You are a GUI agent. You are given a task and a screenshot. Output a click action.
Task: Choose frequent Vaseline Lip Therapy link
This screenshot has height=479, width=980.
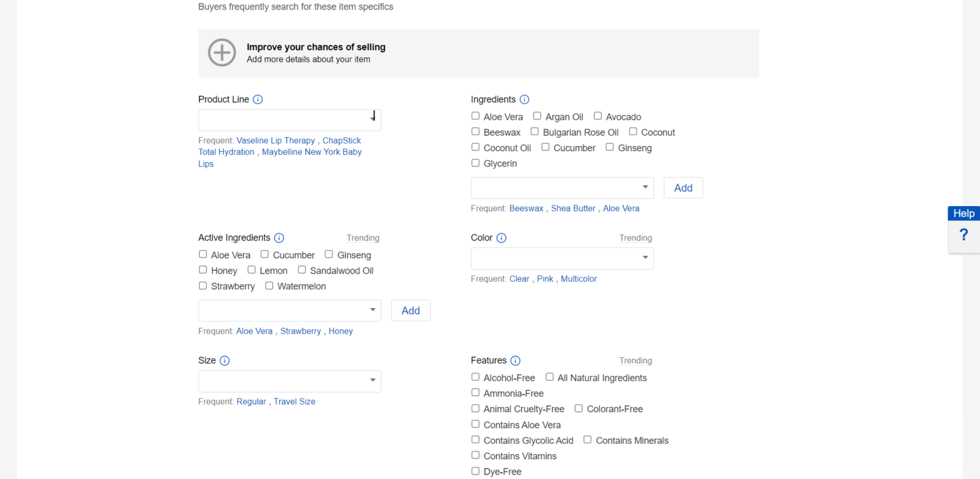tap(276, 140)
